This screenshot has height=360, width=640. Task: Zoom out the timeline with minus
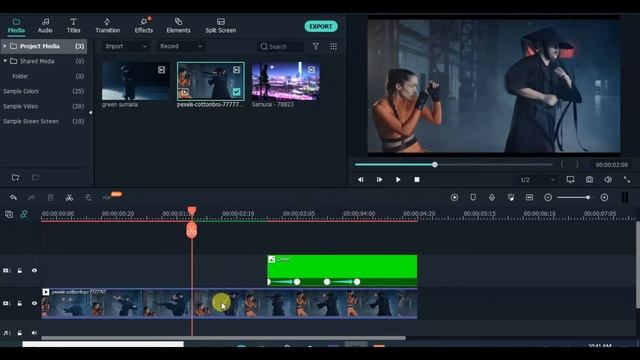(x=548, y=198)
